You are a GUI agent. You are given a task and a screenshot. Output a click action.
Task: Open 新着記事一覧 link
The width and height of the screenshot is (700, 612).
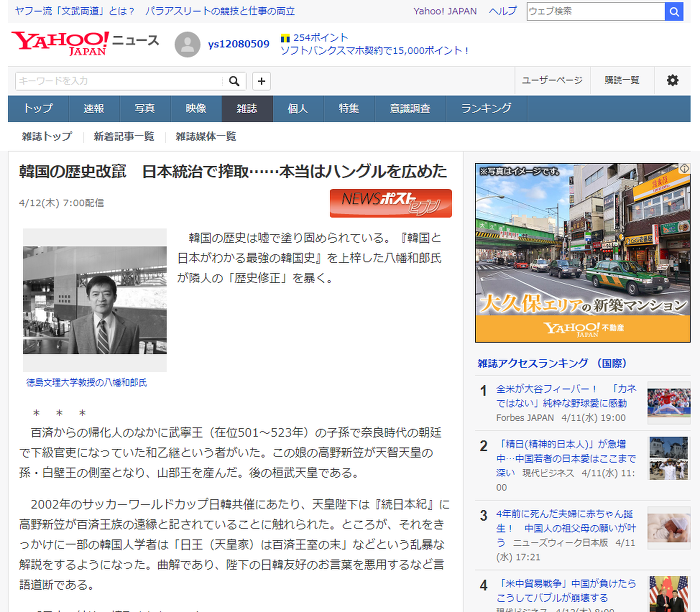[x=124, y=137]
